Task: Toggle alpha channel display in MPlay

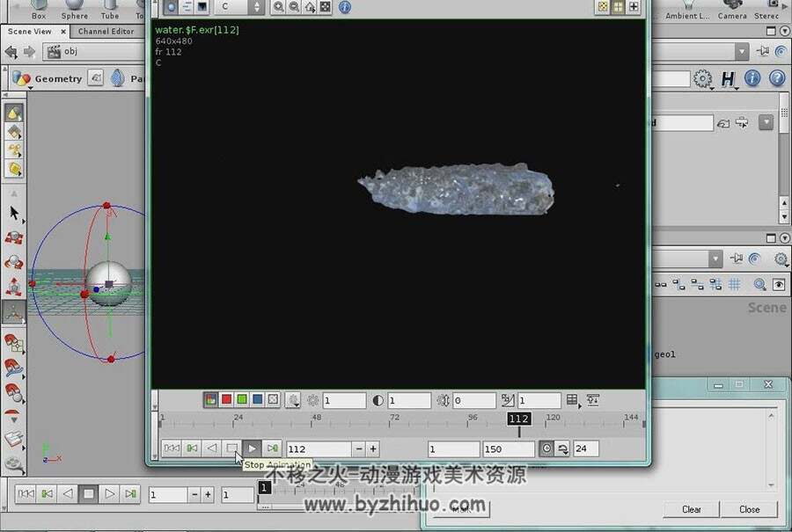Action: click(x=273, y=400)
